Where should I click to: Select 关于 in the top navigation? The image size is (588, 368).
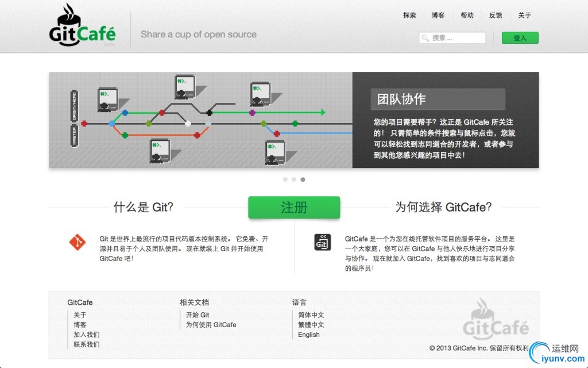point(525,16)
